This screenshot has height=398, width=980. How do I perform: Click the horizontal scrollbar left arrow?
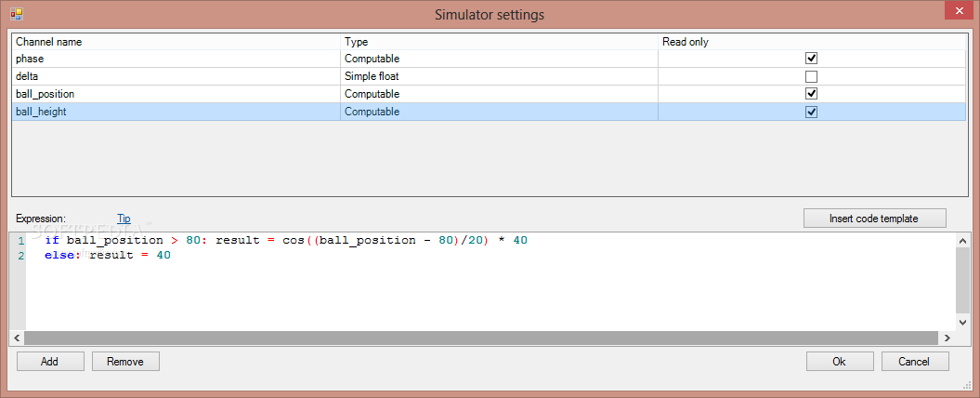tap(16, 338)
